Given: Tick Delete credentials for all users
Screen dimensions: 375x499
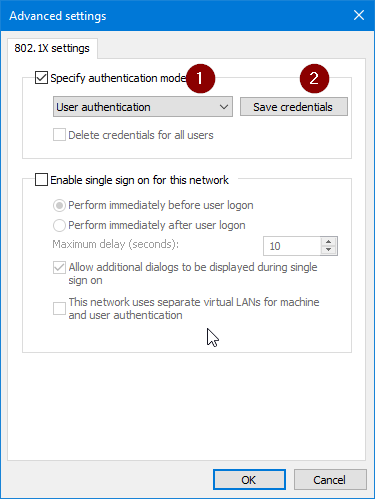Looking at the screenshot, I should coord(59,135).
